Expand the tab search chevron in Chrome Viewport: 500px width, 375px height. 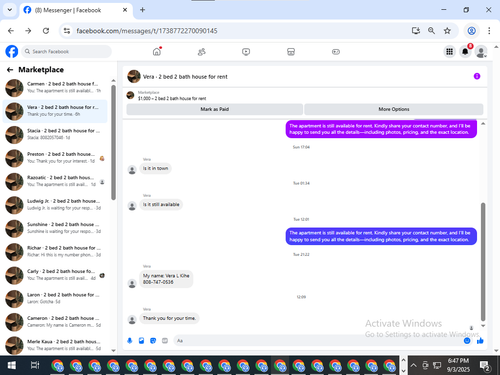10,10
